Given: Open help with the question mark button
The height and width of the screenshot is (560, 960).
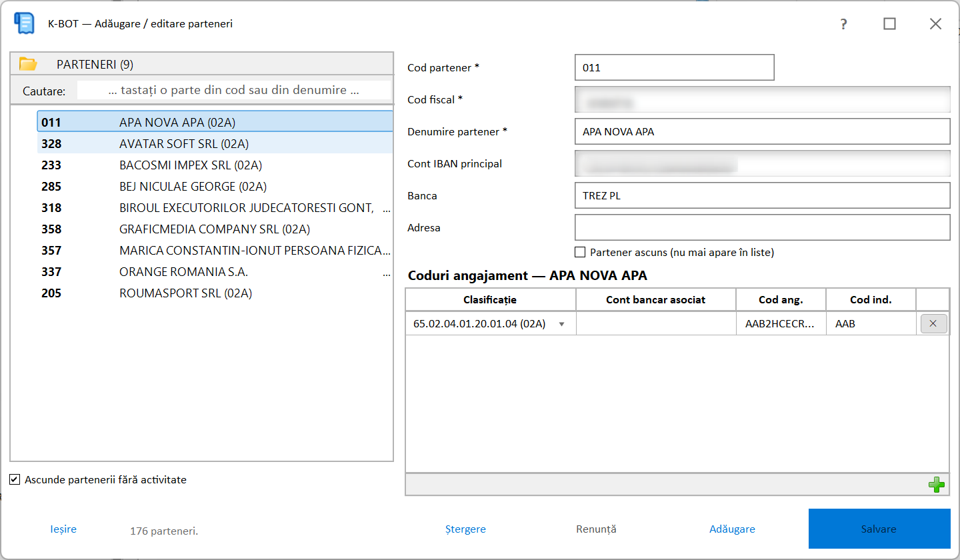Looking at the screenshot, I should pyautogui.click(x=844, y=24).
